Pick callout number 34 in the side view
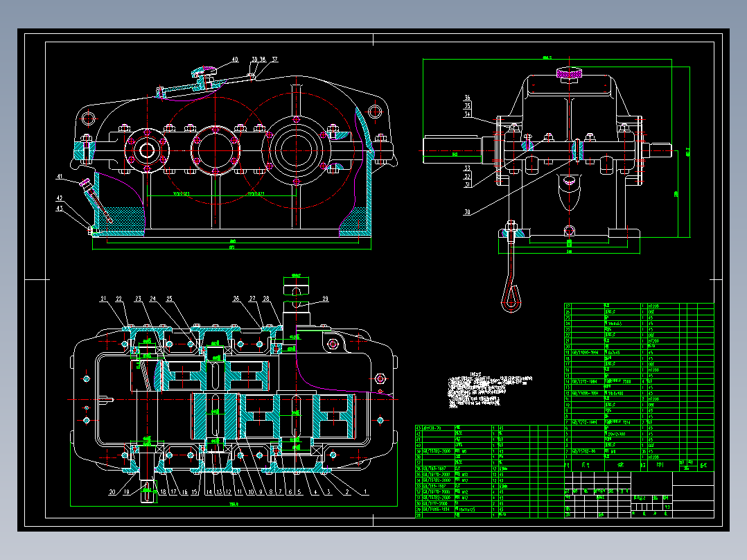 (x=467, y=114)
